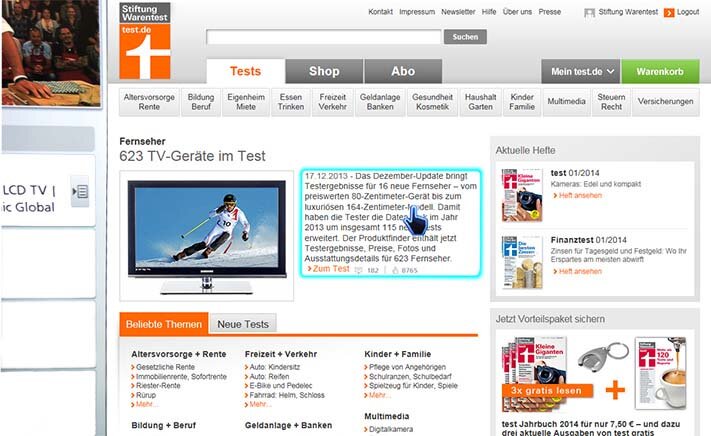Viewport: 711px width, 436px height.
Task: Switch to the Abo tab
Action: pyautogui.click(x=403, y=72)
